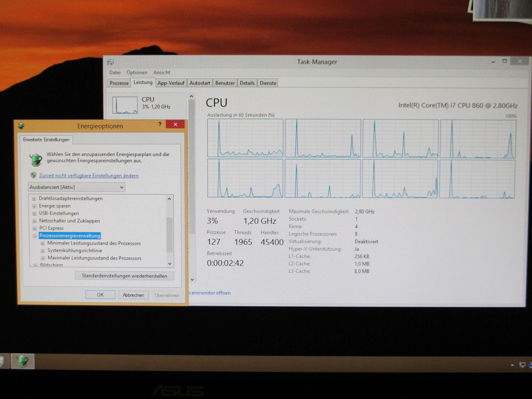
Task: Show hidden system tray icons arrow
Action: tap(512, 365)
